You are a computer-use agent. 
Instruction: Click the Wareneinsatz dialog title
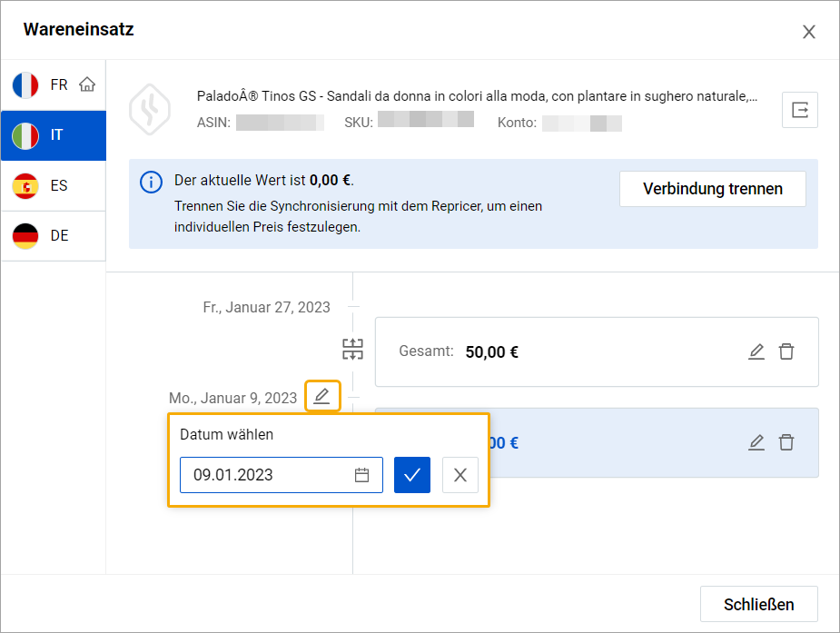(x=79, y=29)
